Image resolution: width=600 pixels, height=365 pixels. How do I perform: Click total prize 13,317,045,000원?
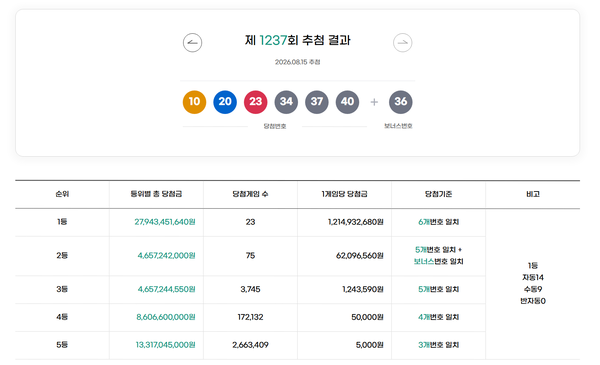point(165,345)
